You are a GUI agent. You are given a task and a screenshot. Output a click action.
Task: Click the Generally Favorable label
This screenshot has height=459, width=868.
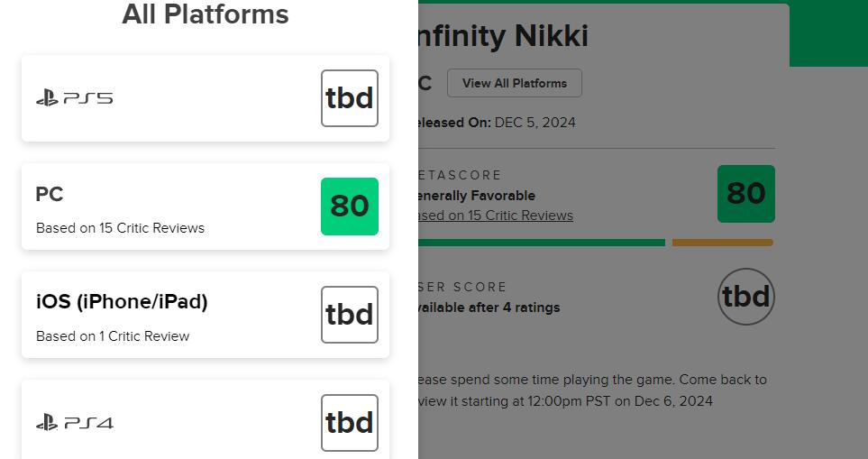pos(477,196)
